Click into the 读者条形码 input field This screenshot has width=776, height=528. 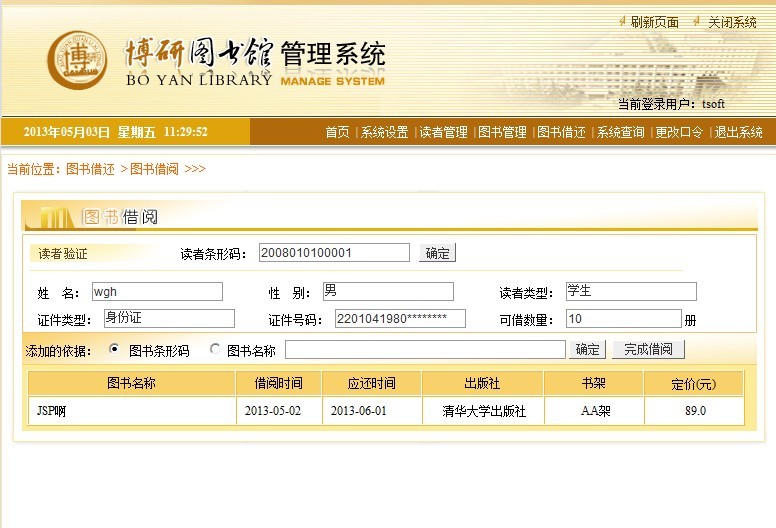[334, 252]
